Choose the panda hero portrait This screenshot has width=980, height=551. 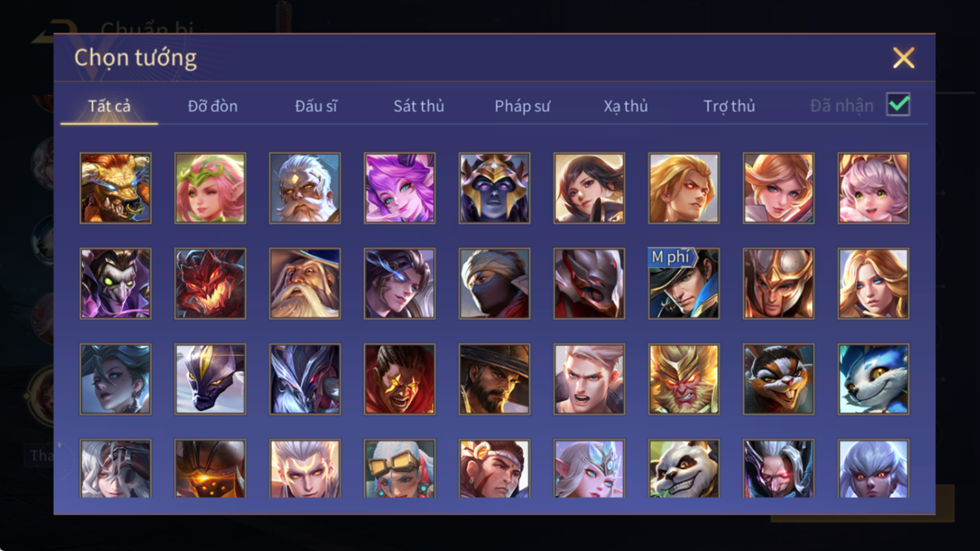684,468
